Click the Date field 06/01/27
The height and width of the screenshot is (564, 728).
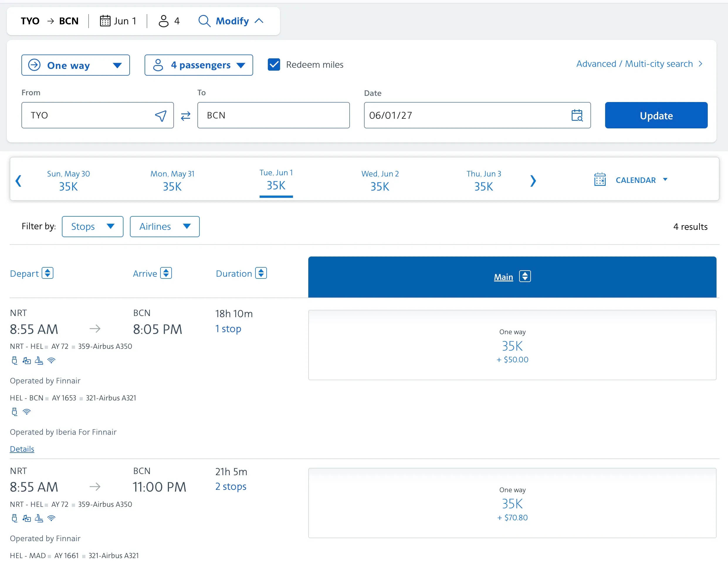pos(477,115)
